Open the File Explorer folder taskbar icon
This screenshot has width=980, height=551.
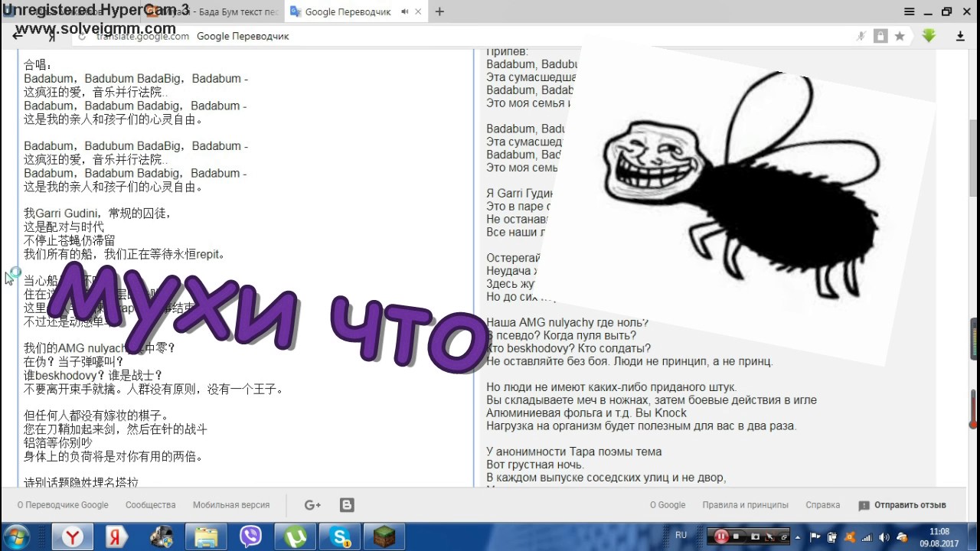(x=206, y=536)
